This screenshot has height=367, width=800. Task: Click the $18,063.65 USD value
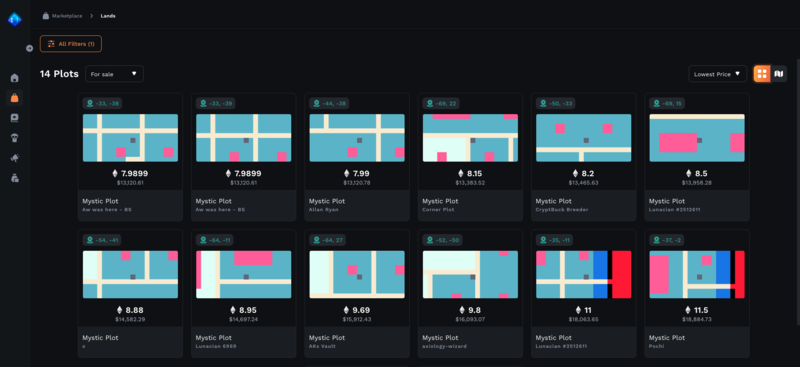(584, 320)
